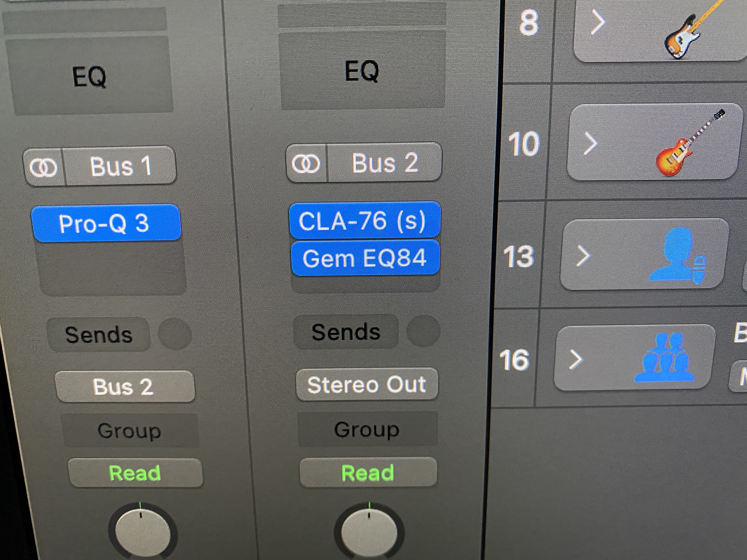Expand the track stack on track 10

click(x=590, y=144)
